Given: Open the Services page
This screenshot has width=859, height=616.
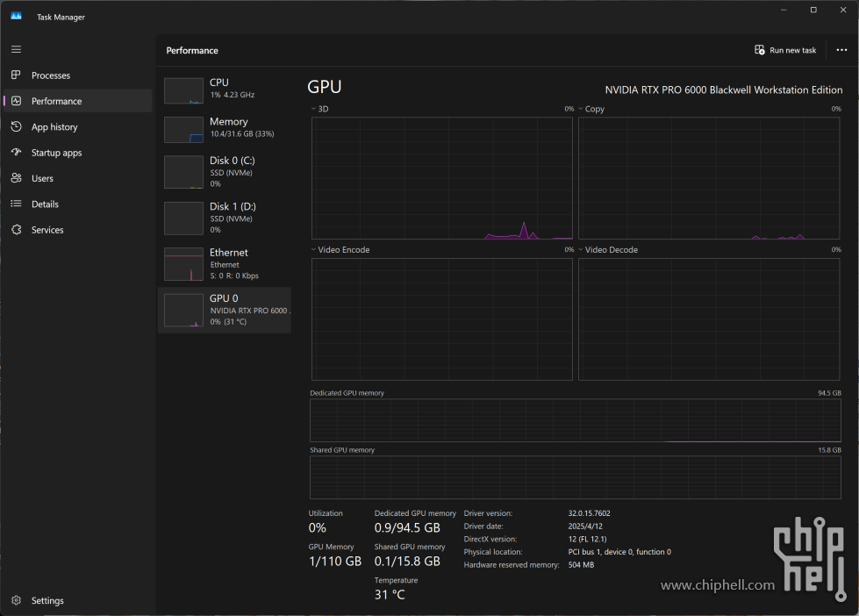Looking at the screenshot, I should click(x=78, y=230).
